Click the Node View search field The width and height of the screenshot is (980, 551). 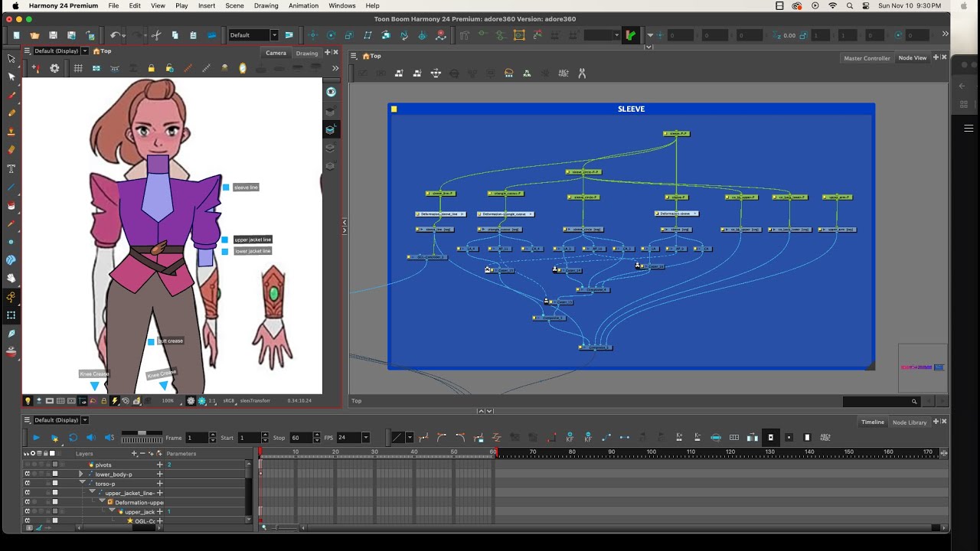point(880,401)
